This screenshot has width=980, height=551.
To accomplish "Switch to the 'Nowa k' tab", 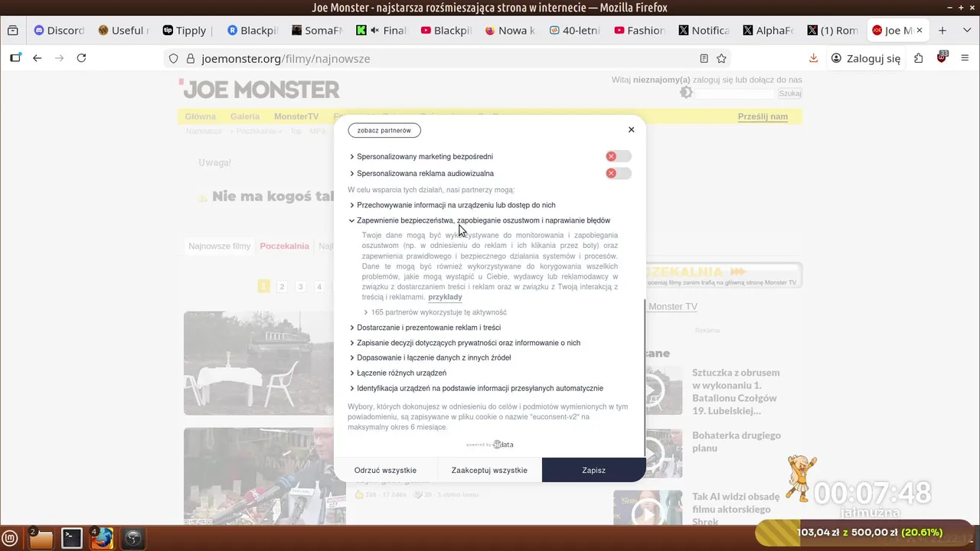I will (x=510, y=31).
